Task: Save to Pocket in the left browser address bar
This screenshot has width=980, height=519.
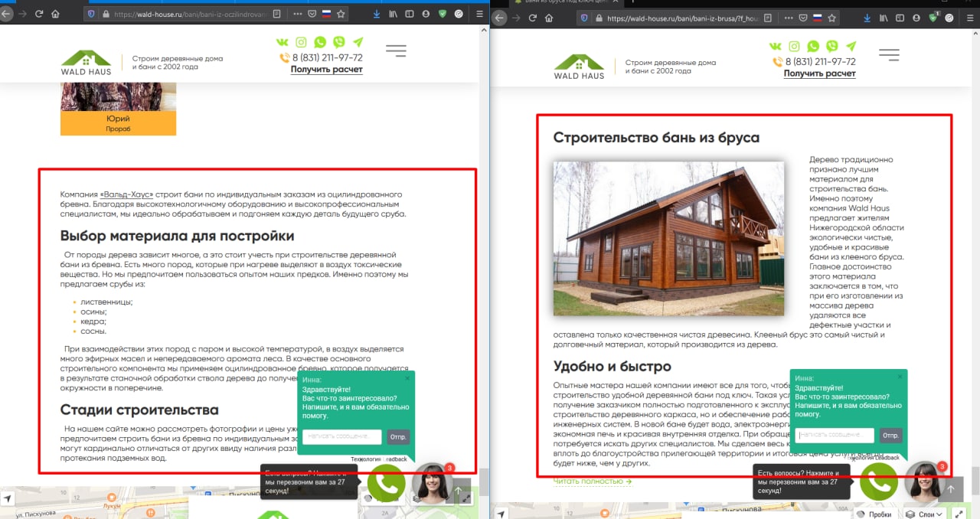Action: point(312,14)
